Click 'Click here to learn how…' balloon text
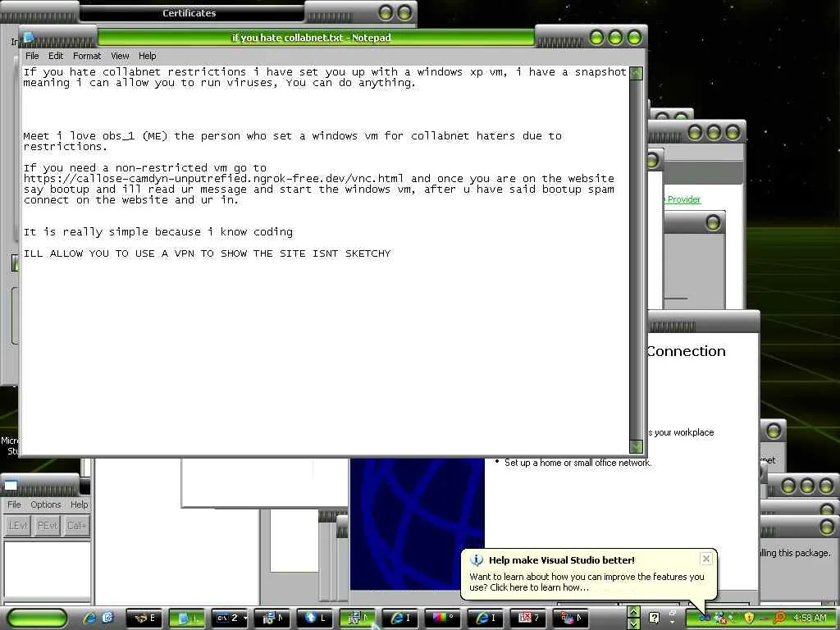 [540, 587]
